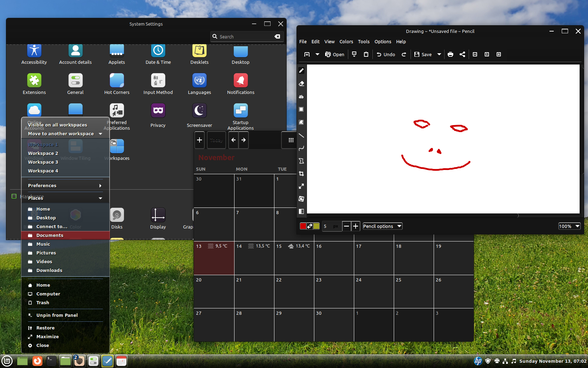Select November 14 in the calendar
This screenshot has height=368, width=588.
coord(254,258)
